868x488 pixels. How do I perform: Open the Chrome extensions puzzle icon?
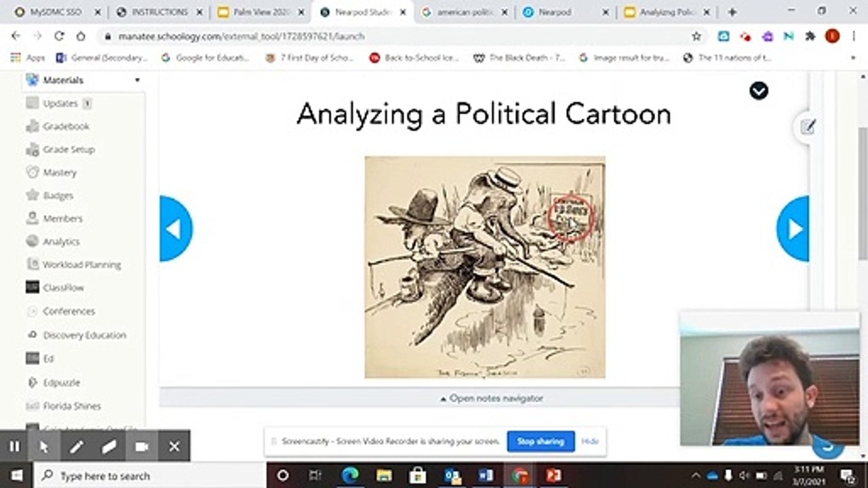coord(810,37)
